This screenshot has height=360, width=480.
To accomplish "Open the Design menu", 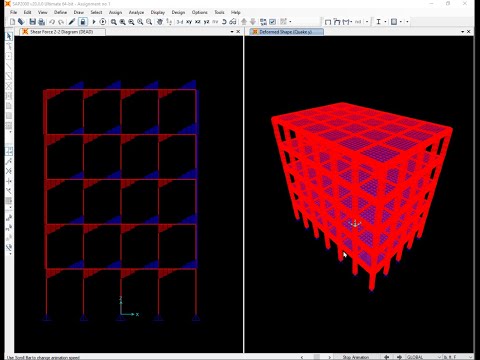I will 178,12.
